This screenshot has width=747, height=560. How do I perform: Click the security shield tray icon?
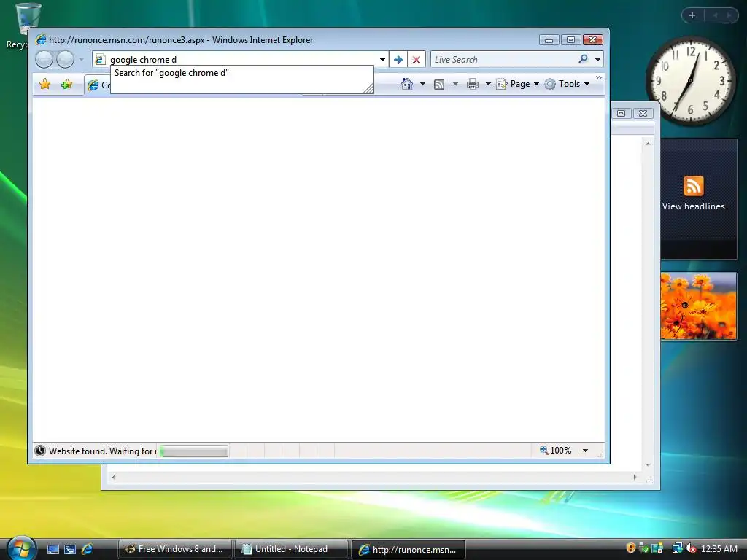click(631, 548)
